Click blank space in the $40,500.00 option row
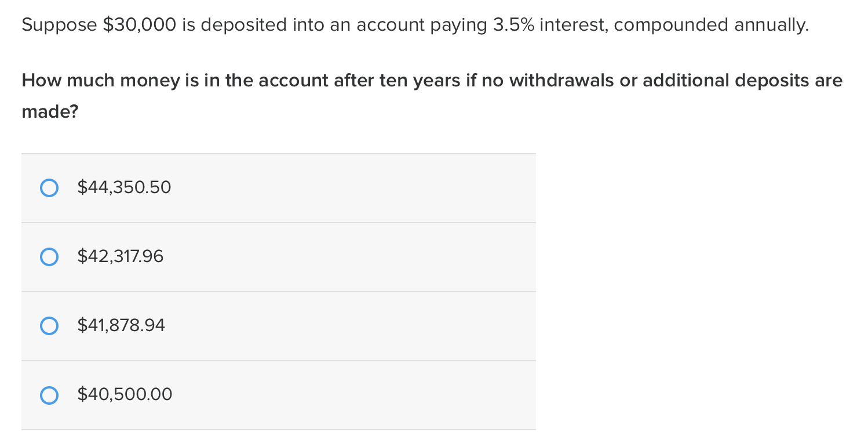Viewport: 868px width, 443px height. point(353,395)
